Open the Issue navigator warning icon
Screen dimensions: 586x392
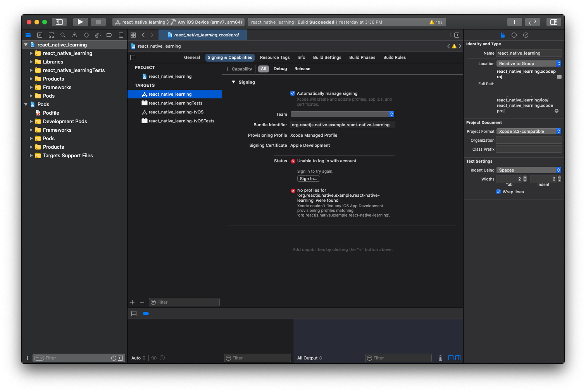point(74,35)
